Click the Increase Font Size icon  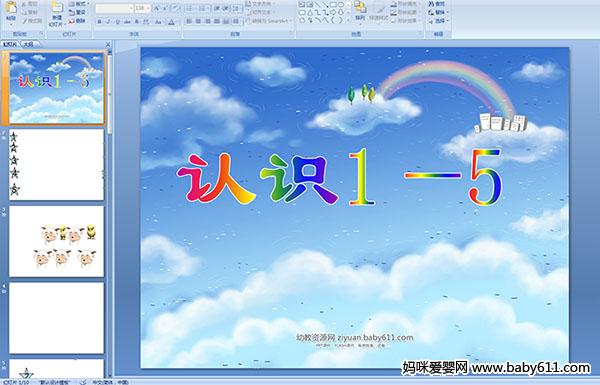[157, 8]
